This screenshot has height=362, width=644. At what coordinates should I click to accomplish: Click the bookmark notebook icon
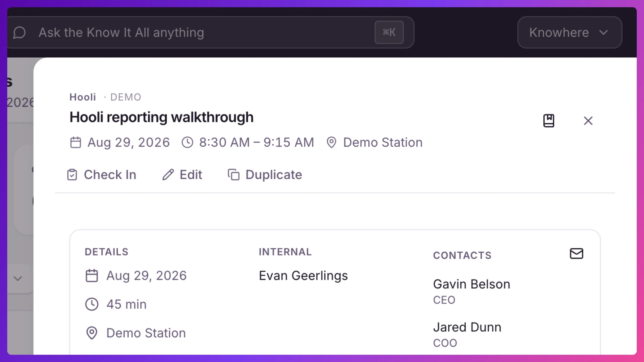pyautogui.click(x=549, y=121)
